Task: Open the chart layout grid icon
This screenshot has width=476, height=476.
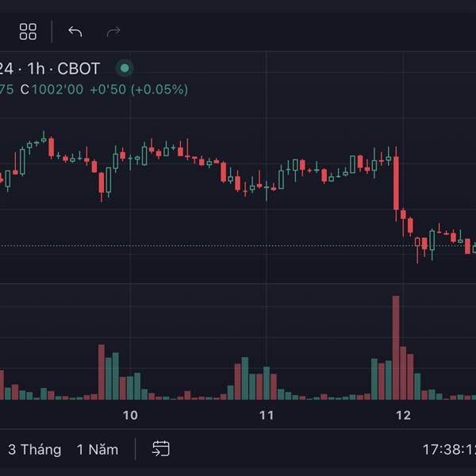Action: pos(28,32)
